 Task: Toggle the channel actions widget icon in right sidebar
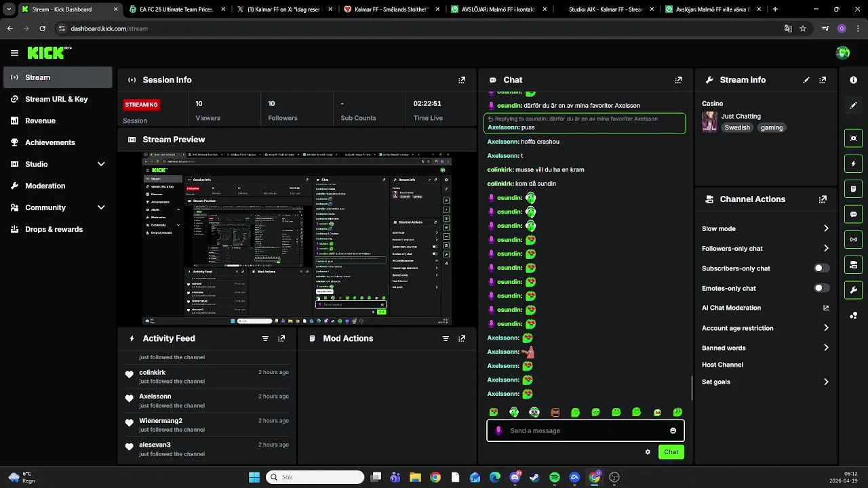854,264
